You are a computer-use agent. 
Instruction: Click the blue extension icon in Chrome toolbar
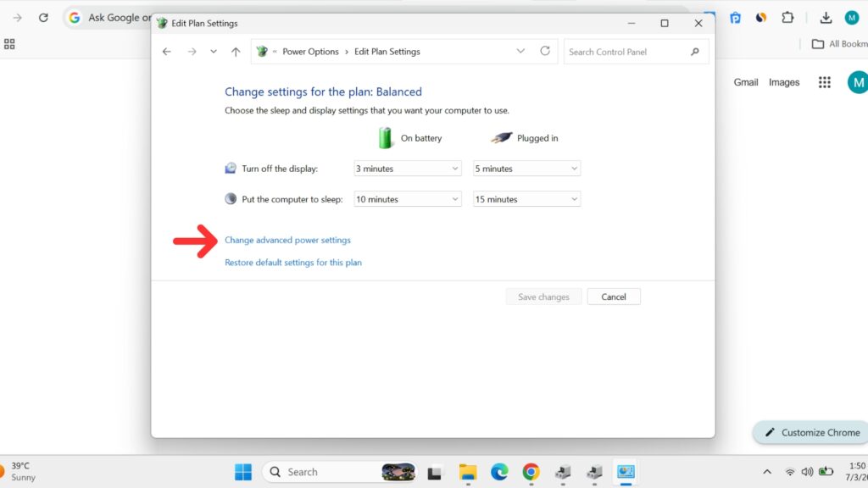pos(735,18)
